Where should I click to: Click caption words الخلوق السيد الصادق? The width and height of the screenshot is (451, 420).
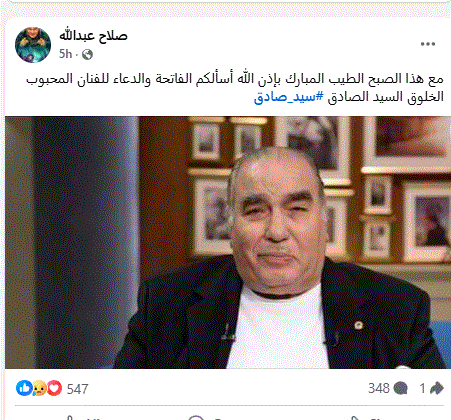pyautogui.click(x=386, y=97)
